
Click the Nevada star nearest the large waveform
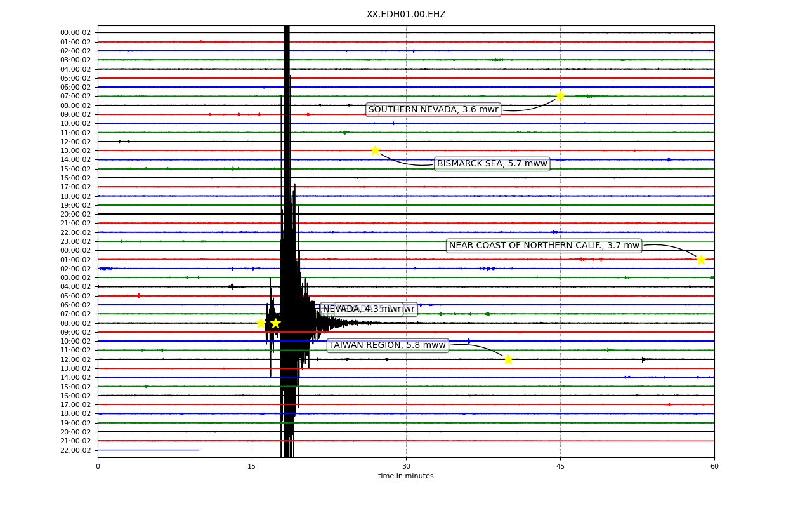click(275, 323)
